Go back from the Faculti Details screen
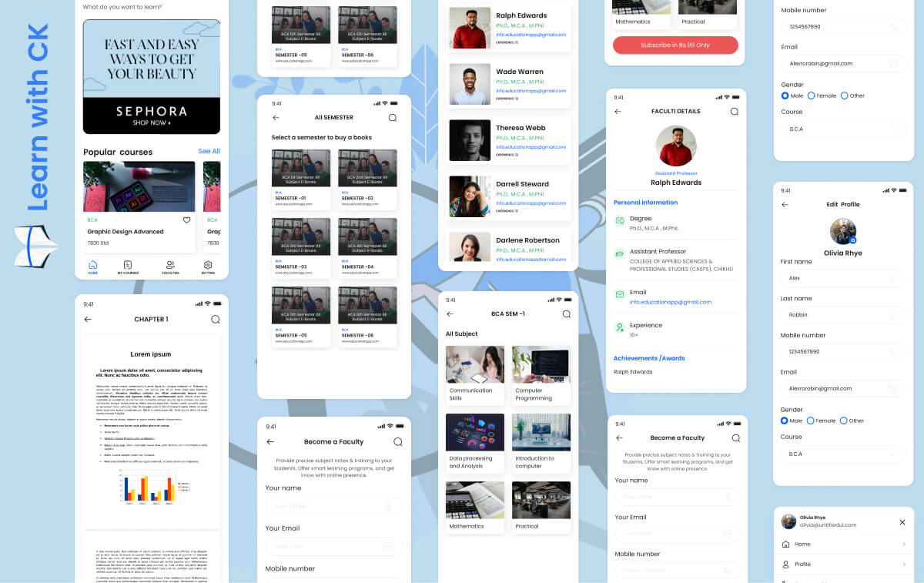Viewport: 924px width, 583px height. tap(618, 112)
